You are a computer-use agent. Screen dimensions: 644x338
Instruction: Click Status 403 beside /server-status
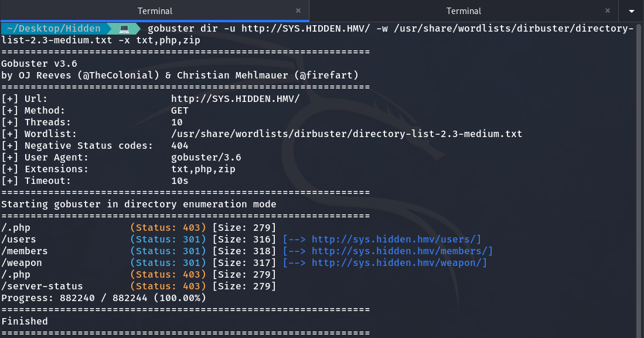tap(168, 286)
